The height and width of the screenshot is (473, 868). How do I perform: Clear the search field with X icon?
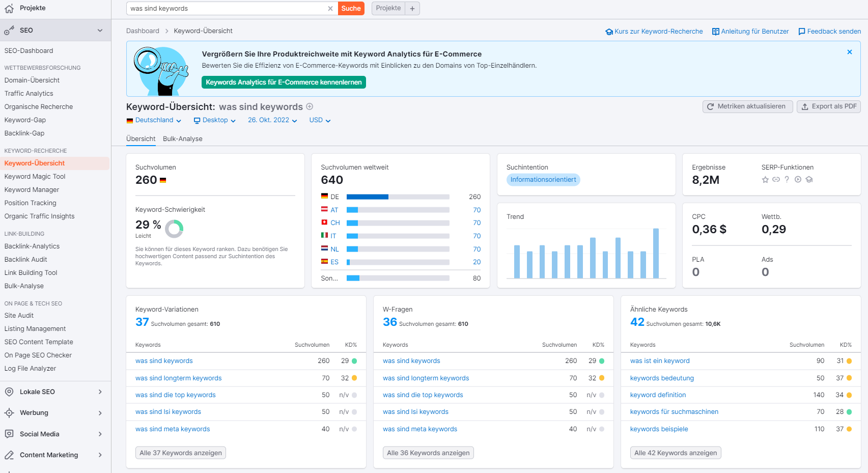330,9
